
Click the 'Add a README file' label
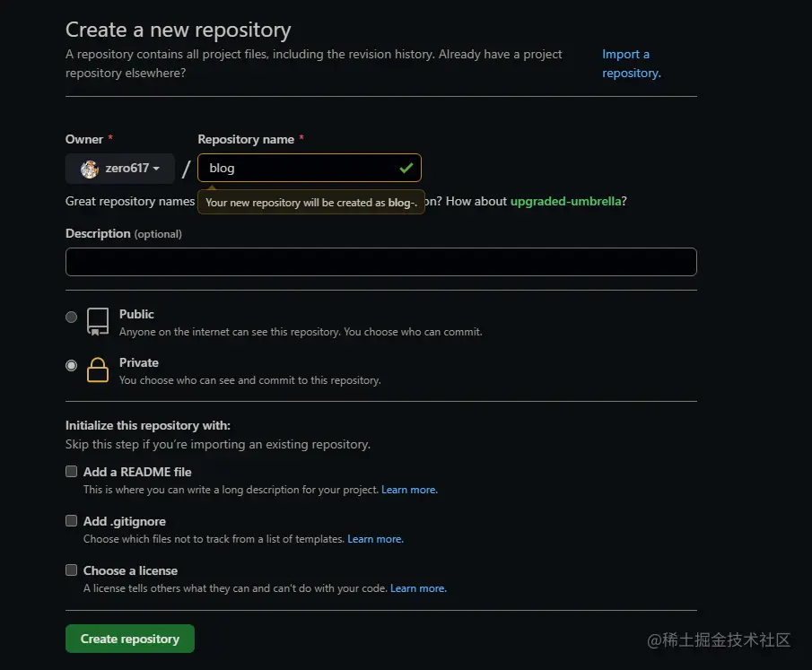tap(137, 472)
